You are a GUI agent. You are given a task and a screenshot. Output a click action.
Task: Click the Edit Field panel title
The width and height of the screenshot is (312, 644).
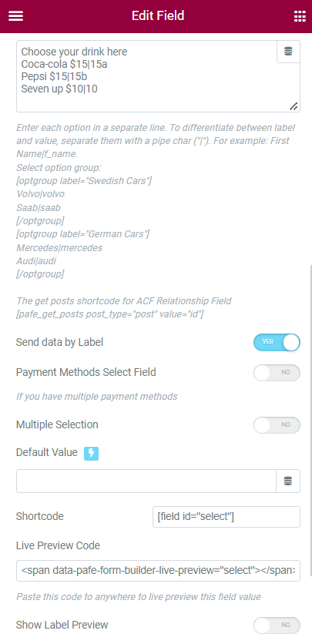(158, 15)
